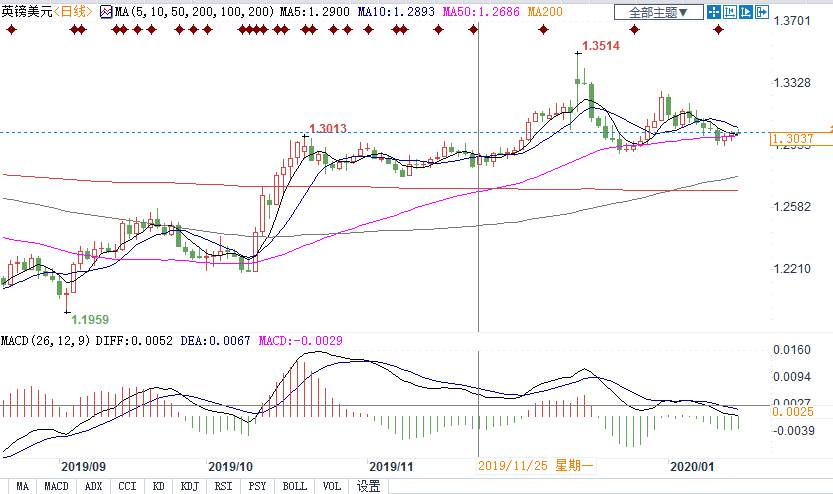Click the 1.2210 price axis label
The width and height of the screenshot is (833, 494).
pos(792,269)
